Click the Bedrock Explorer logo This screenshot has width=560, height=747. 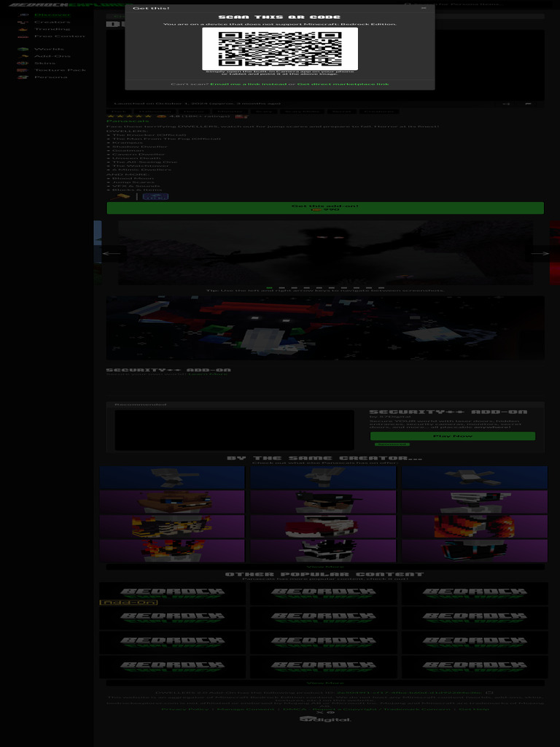tap(70, 5)
